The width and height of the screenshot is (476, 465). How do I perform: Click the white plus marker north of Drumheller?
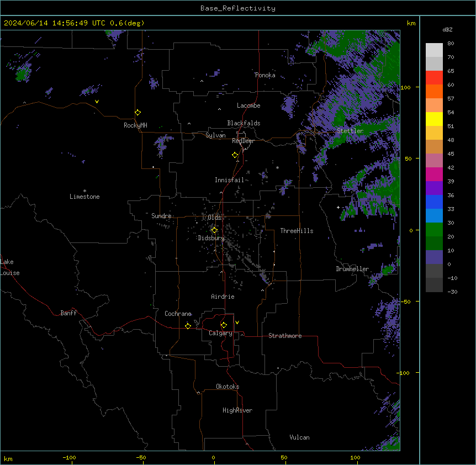[338, 207]
